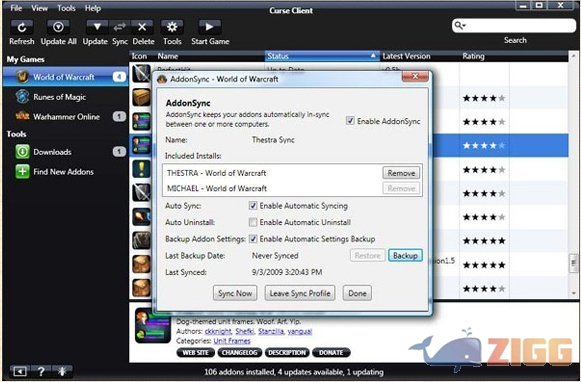
Task: Open Downloads under Tools
Action: [66, 152]
